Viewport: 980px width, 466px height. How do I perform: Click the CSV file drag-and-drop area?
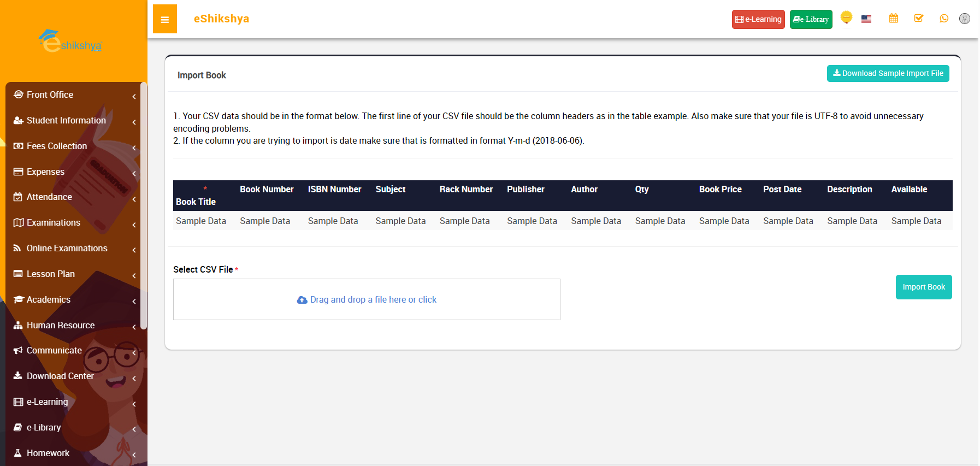(x=367, y=299)
